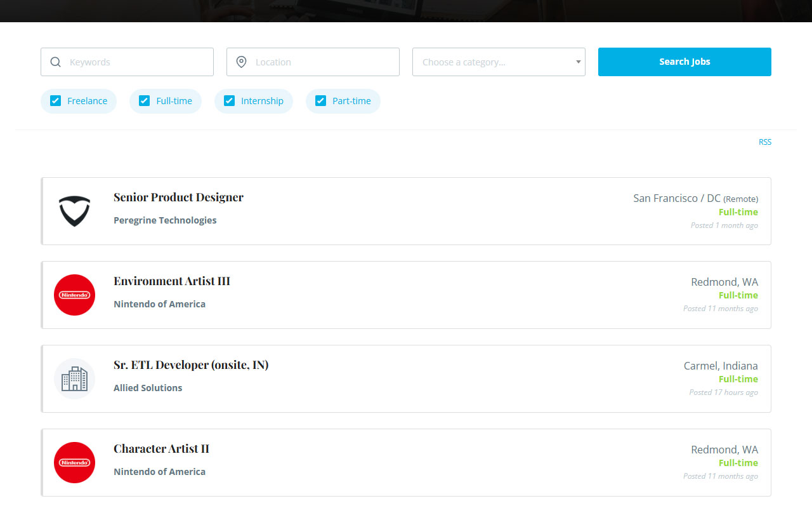Focus the Keywords search field
812x508 pixels.
127,62
